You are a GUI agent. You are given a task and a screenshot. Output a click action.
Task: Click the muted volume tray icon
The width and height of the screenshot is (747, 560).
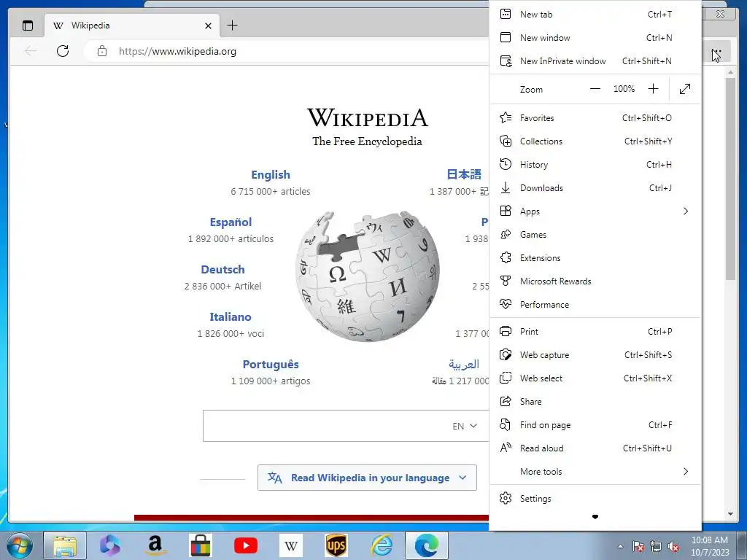click(x=673, y=546)
